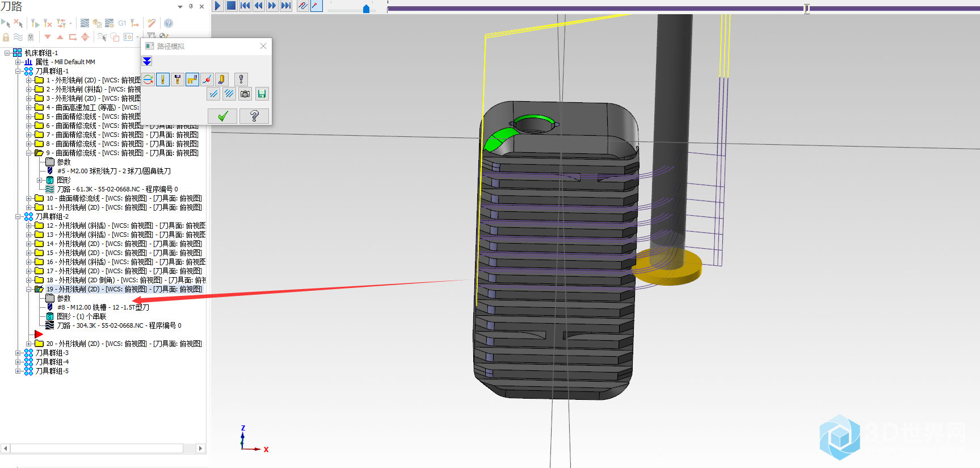Toggle display with color codes button
The image size is (980, 468).
148,80
